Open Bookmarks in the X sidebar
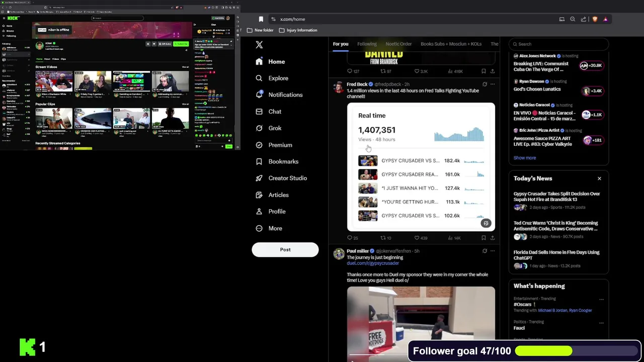 pyautogui.click(x=277, y=161)
